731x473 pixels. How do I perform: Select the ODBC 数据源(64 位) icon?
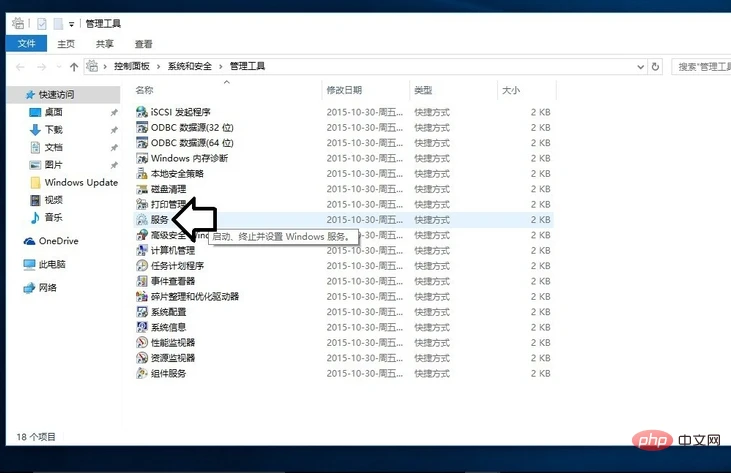(142, 143)
